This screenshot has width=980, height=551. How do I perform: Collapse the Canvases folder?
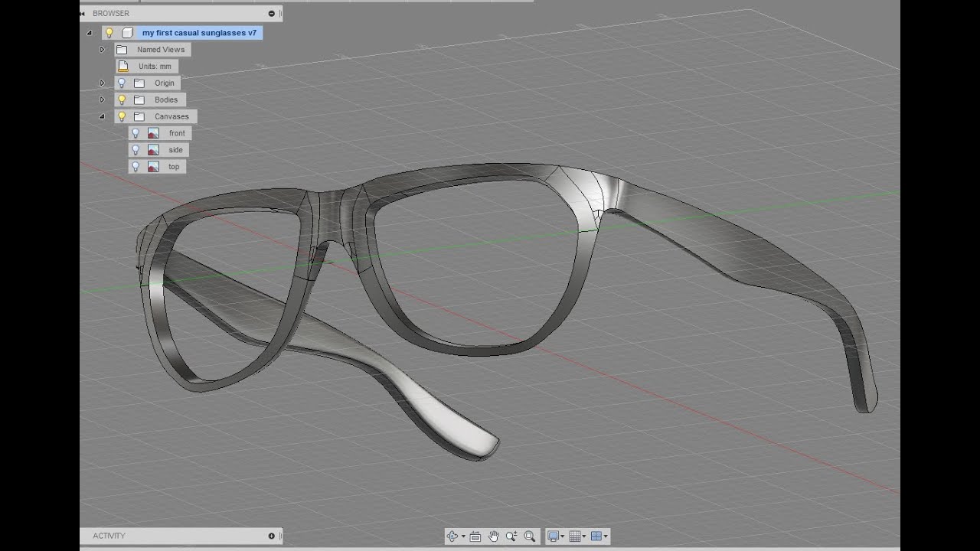102,116
